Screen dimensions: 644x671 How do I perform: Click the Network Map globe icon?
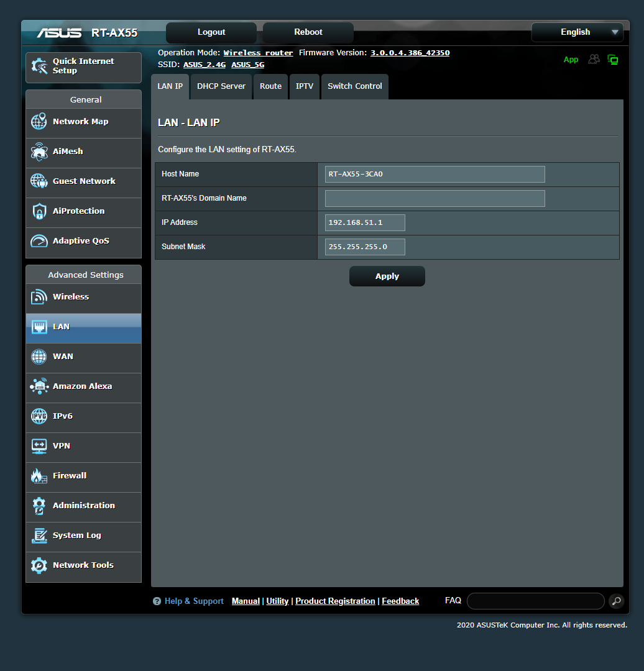tap(39, 122)
